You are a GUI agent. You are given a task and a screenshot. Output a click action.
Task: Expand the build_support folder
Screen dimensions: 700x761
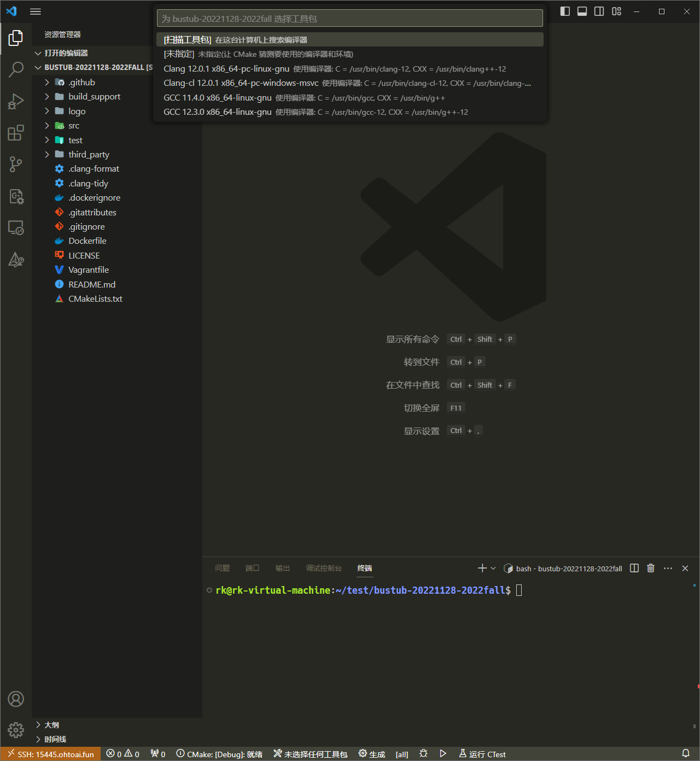point(94,97)
